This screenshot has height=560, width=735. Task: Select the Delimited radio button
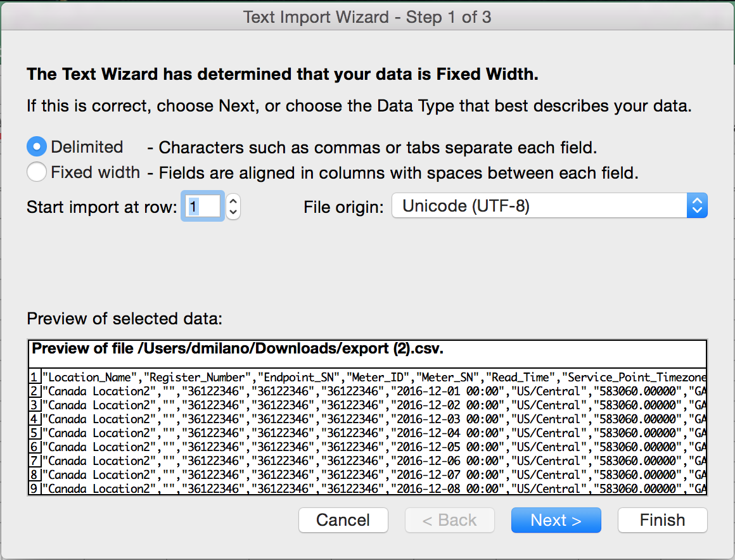(x=37, y=147)
